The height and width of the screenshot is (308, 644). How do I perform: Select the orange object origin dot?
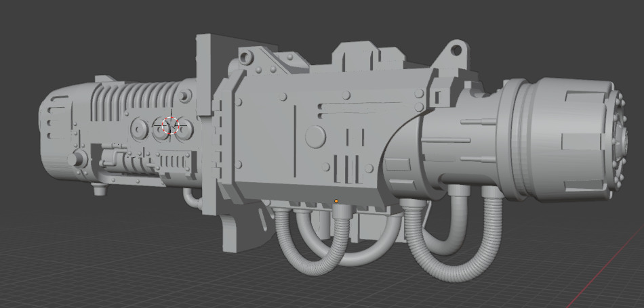336,201
